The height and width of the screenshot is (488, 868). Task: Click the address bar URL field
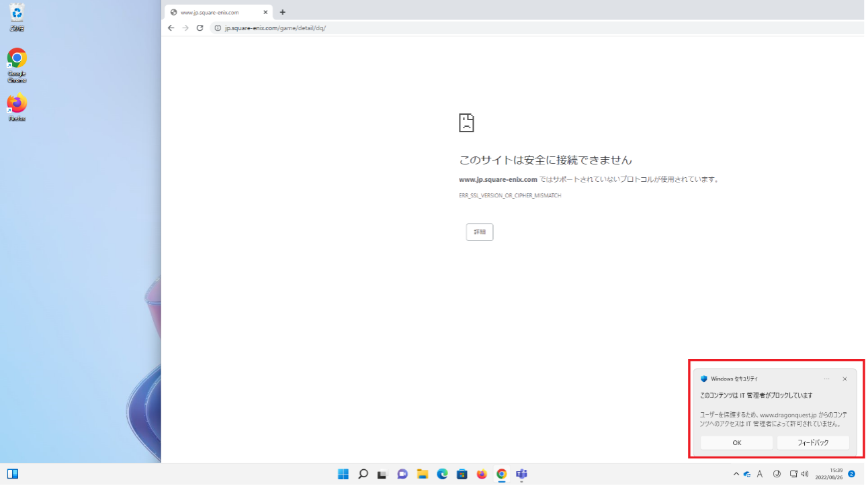[x=537, y=28]
